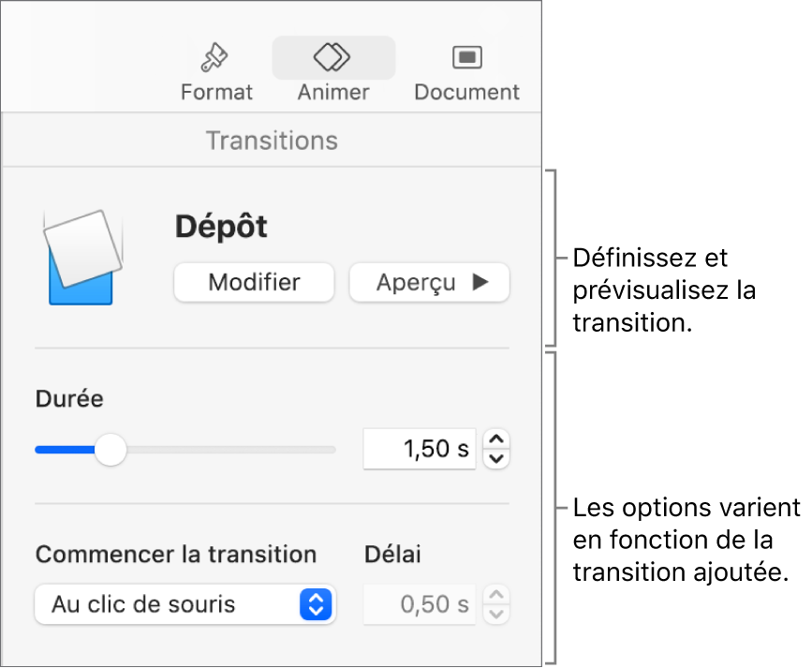This screenshot has width=812, height=668.
Task: Click the Document slide icon
Action: tap(467, 57)
